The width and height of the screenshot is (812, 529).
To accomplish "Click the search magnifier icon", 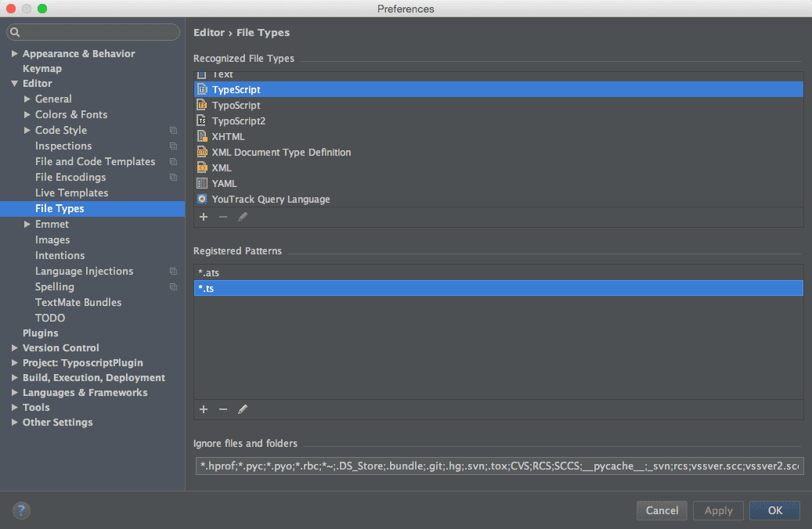I will pos(15,32).
